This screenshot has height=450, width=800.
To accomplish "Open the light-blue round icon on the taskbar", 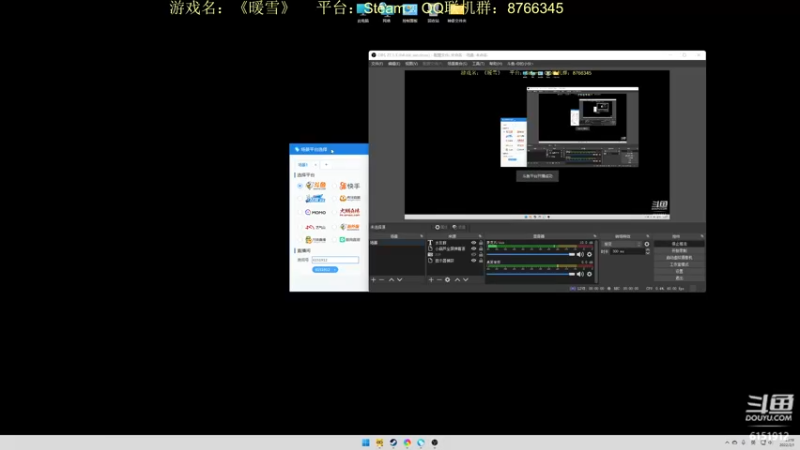I will (421, 442).
